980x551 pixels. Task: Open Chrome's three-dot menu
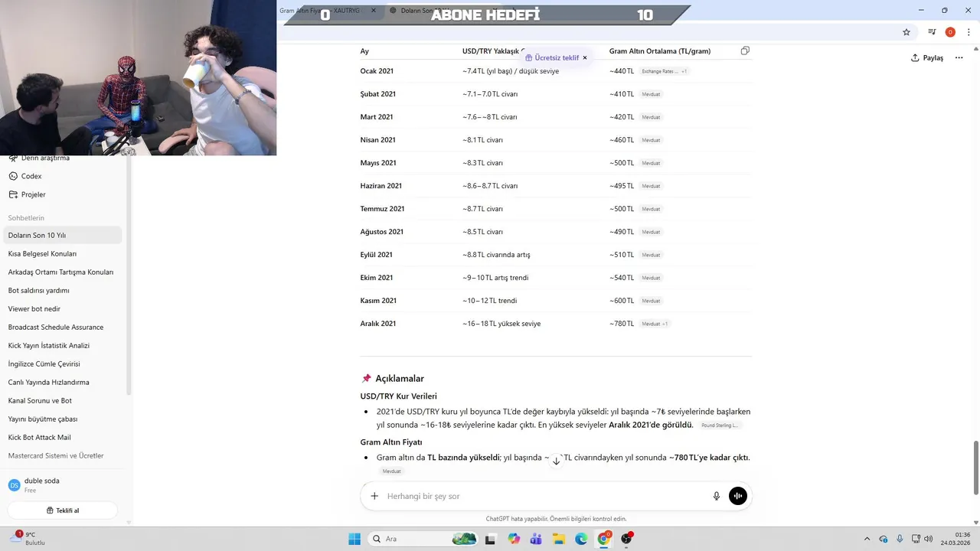pos(969,32)
